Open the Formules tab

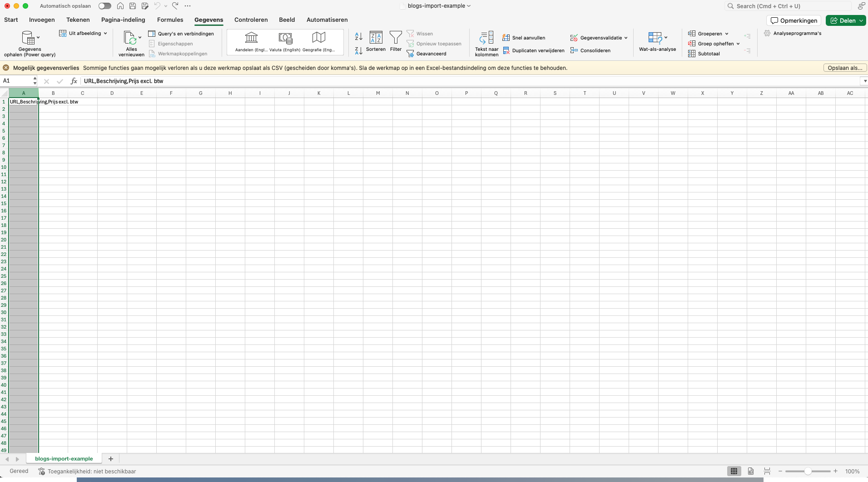click(170, 20)
